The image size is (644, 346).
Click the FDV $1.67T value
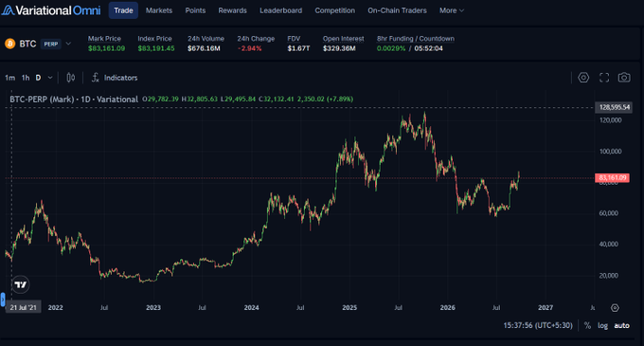coord(298,48)
